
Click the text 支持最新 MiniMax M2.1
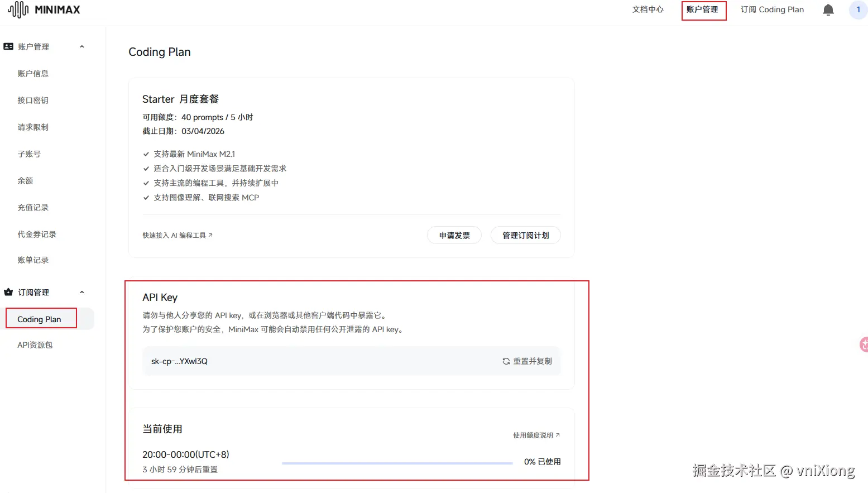[194, 154]
